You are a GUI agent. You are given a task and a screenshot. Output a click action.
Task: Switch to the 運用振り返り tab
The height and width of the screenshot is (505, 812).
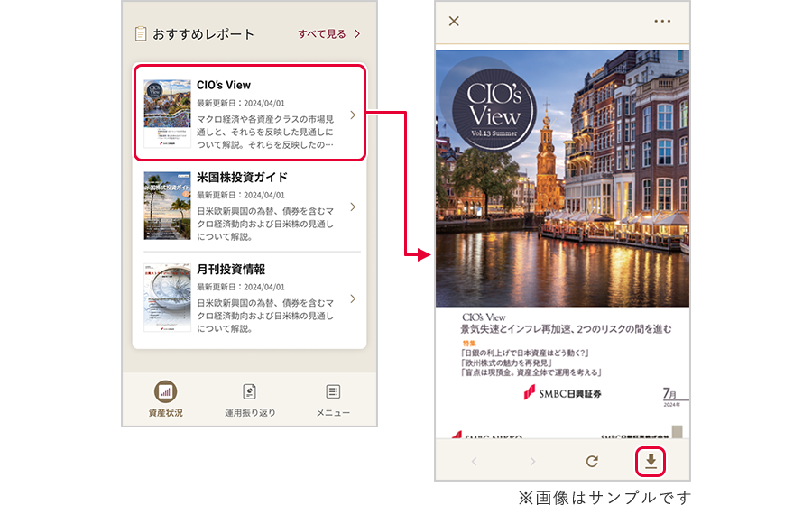(250, 399)
